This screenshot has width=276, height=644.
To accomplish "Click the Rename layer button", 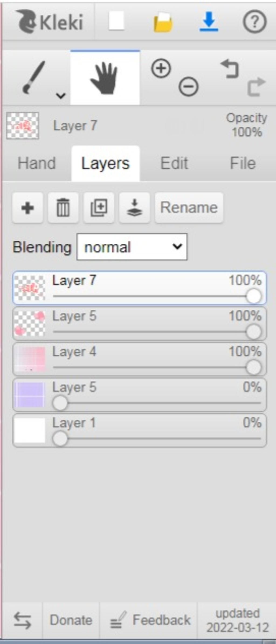I will point(189,208).
